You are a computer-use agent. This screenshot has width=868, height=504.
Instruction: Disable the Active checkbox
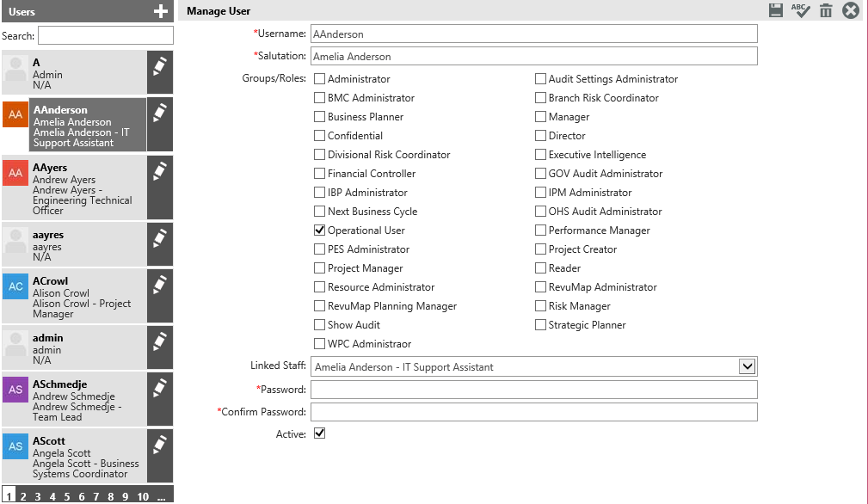[x=319, y=433]
